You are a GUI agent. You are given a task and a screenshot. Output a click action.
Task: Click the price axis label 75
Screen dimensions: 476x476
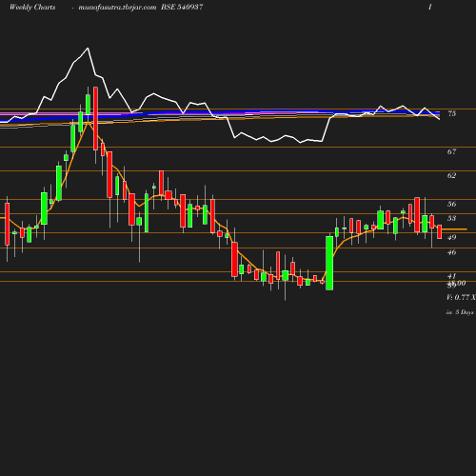pos(452,113)
